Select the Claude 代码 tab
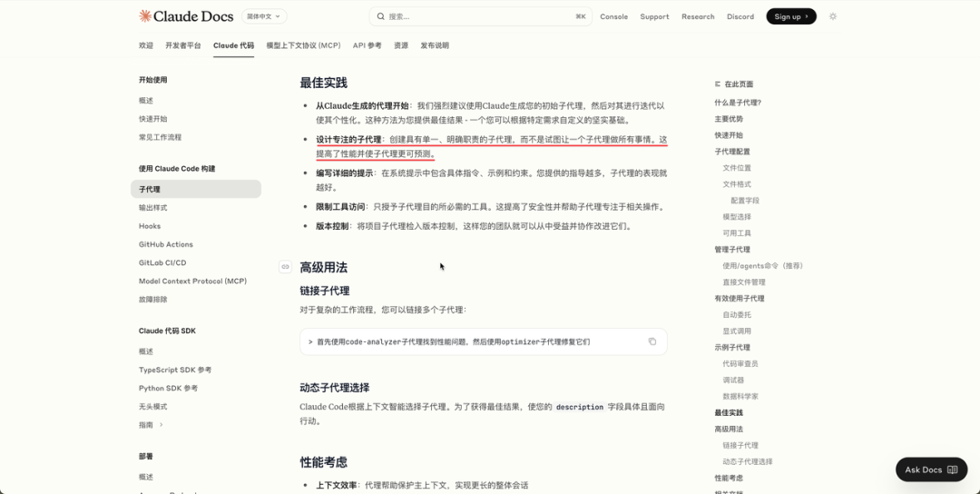This screenshot has height=494, width=980. click(x=234, y=45)
